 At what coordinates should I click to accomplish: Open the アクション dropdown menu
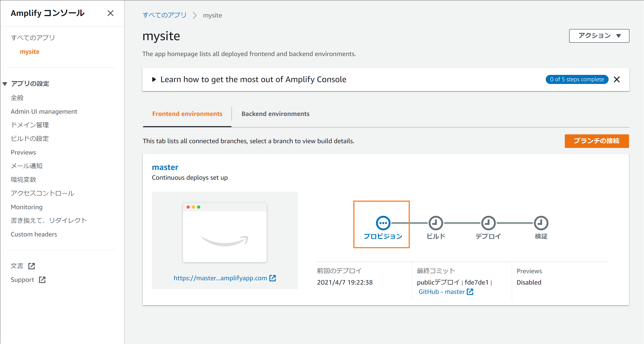point(599,36)
